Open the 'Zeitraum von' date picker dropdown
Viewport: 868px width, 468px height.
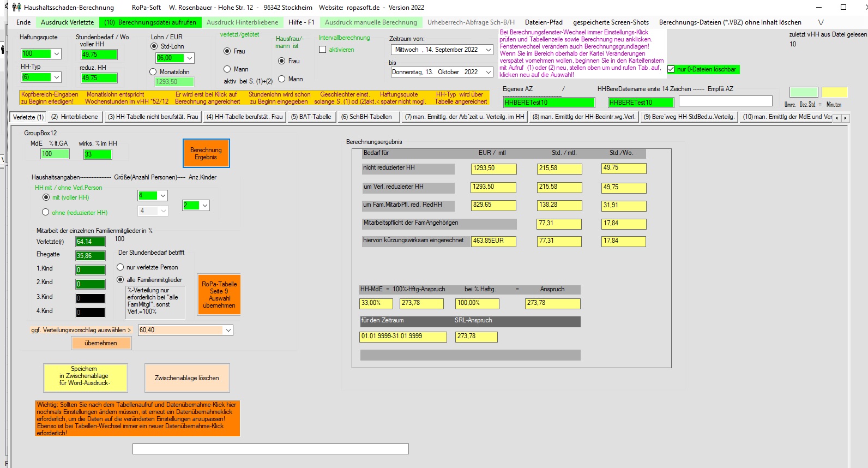tap(488, 50)
